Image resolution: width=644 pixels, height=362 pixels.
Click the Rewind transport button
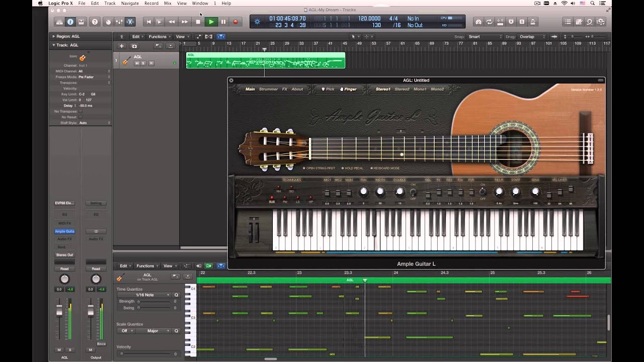172,22
